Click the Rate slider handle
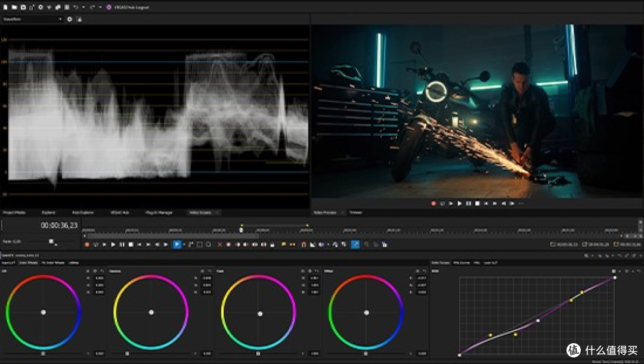This screenshot has height=364, width=644. pyautogui.click(x=51, y=241)
